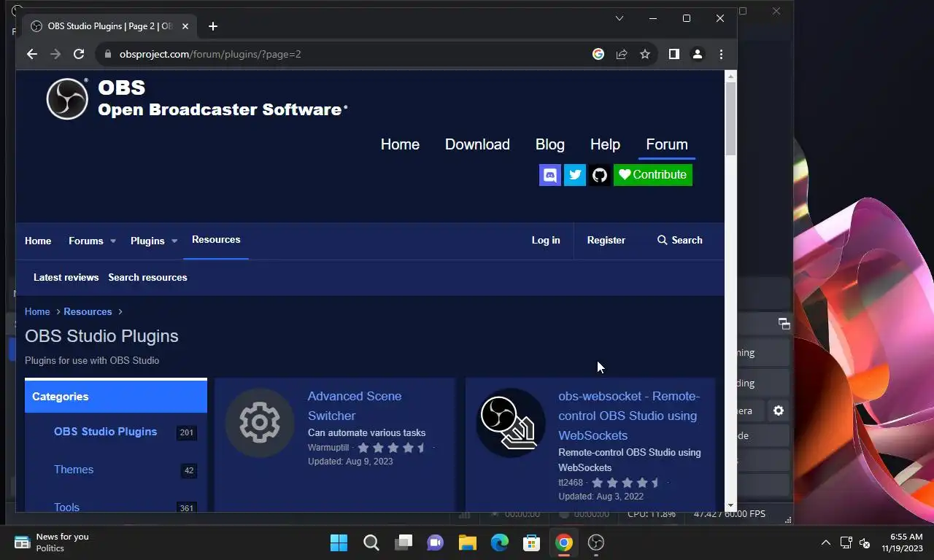Click the Google icon in address bar
The image size is (934, 560).
[598, 54]
